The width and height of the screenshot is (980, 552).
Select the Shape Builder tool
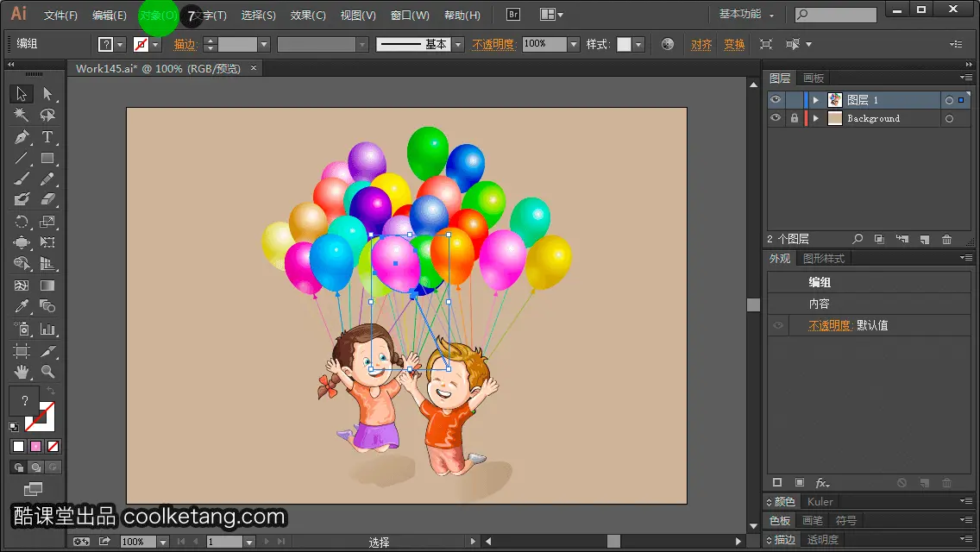22,264
